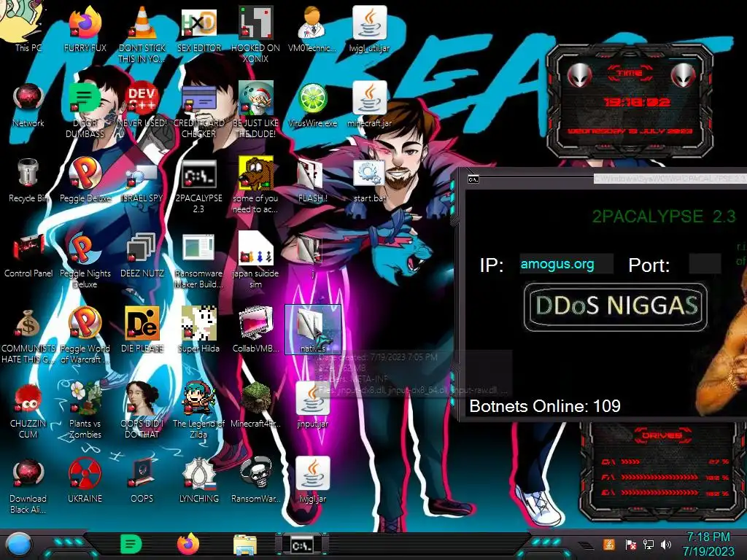This screenshot has width=747, height=560.
Task: Open the Download Black Ali... icon
Action: point(28,486)
